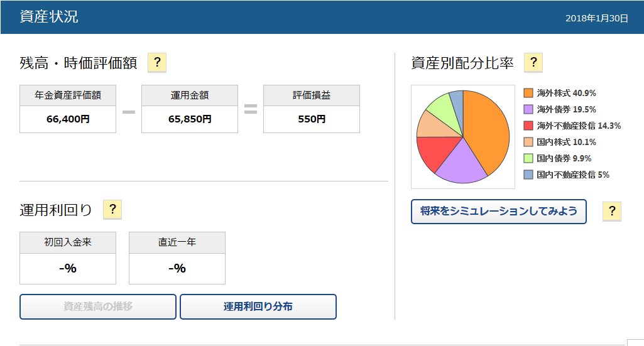Click the question mark next to 運用利回り
The width and height of the screenshot is (644, 346).
112,210
